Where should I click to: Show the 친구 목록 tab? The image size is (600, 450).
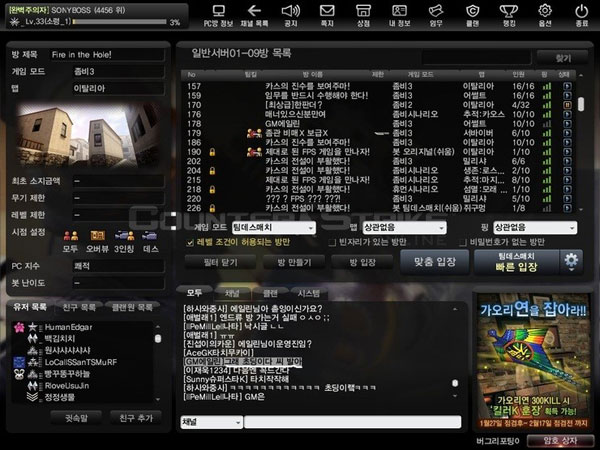coord(79,307)
